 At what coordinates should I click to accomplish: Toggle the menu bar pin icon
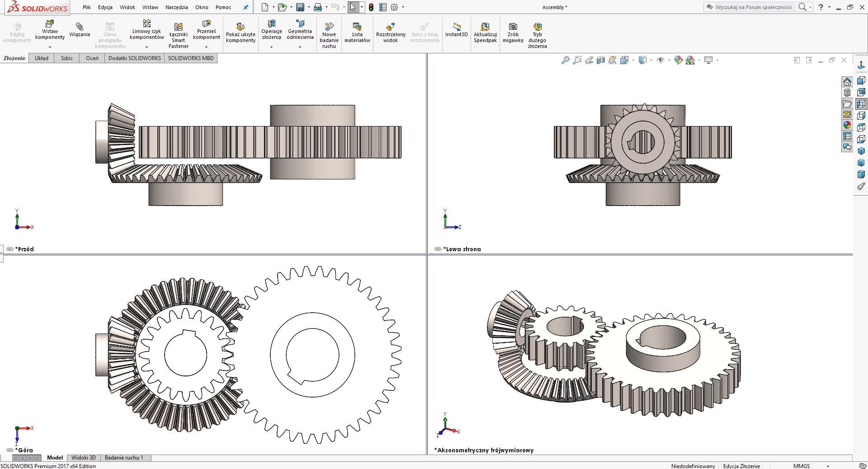(245, 7)
